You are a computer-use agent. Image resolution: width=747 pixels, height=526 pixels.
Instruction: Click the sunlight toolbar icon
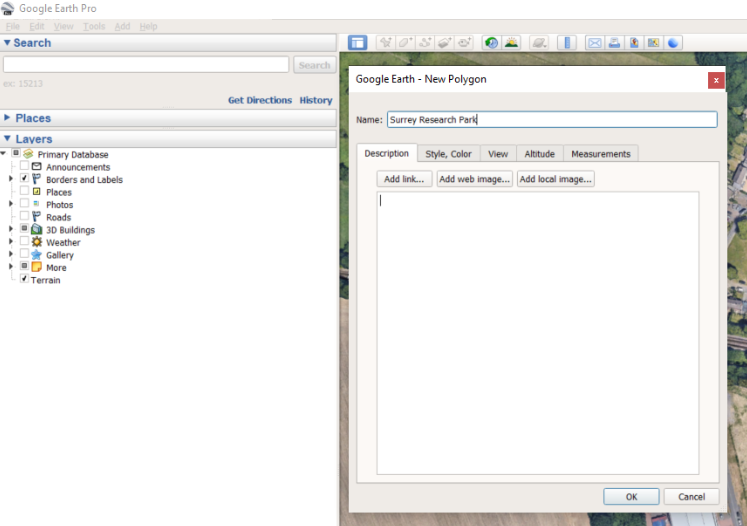pos(511,43)
